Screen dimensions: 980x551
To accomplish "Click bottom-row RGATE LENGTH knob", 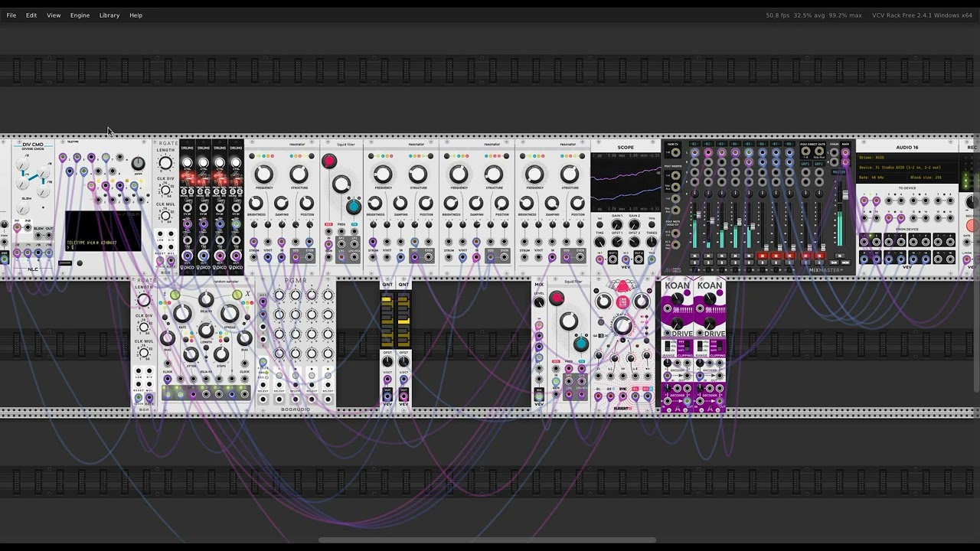I will pos(143,301).
